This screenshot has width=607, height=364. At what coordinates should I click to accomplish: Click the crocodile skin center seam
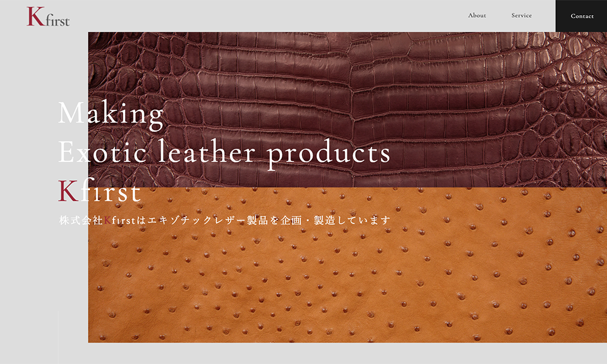pyautogui.click(x=351, y=110)
